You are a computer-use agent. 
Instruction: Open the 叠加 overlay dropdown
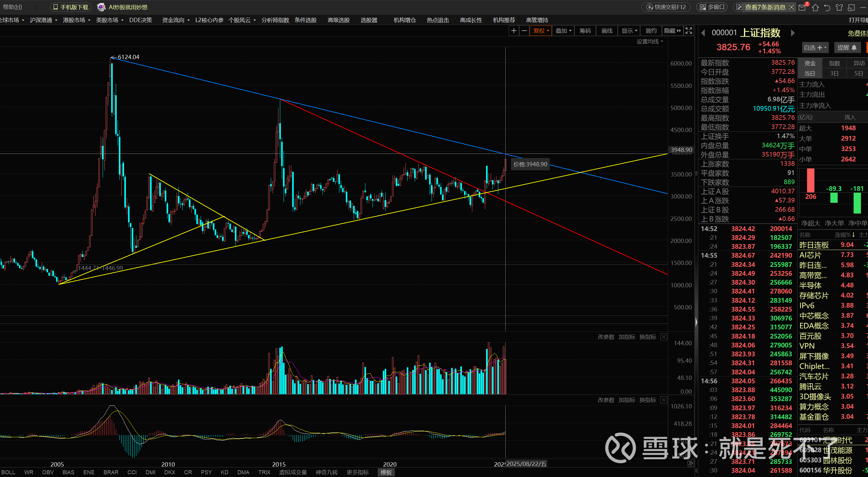(563, 31)
